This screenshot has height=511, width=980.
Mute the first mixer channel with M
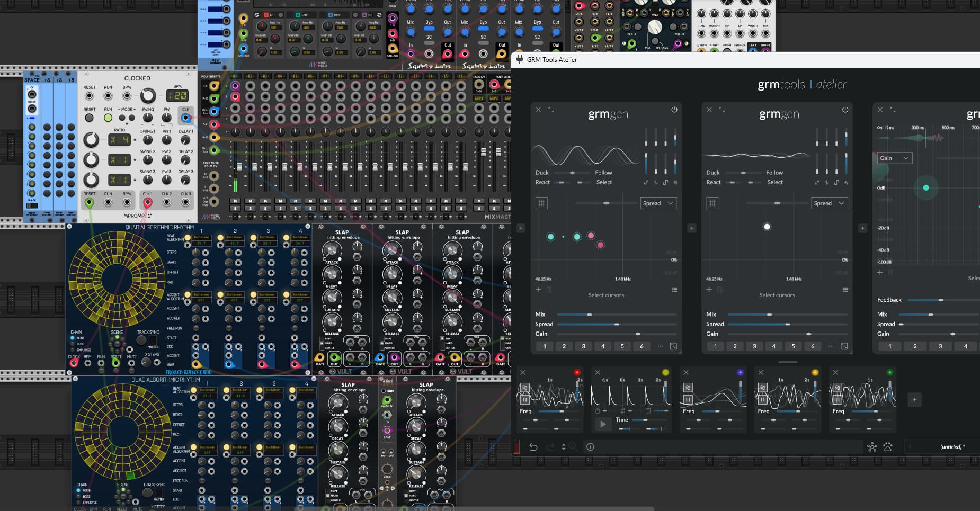point(235,201)
